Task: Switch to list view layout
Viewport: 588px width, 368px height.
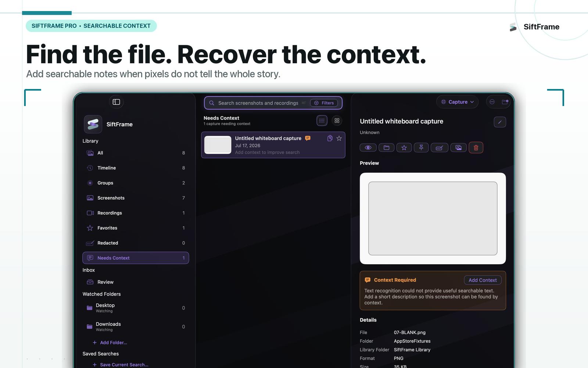Action: pos(322,121)
